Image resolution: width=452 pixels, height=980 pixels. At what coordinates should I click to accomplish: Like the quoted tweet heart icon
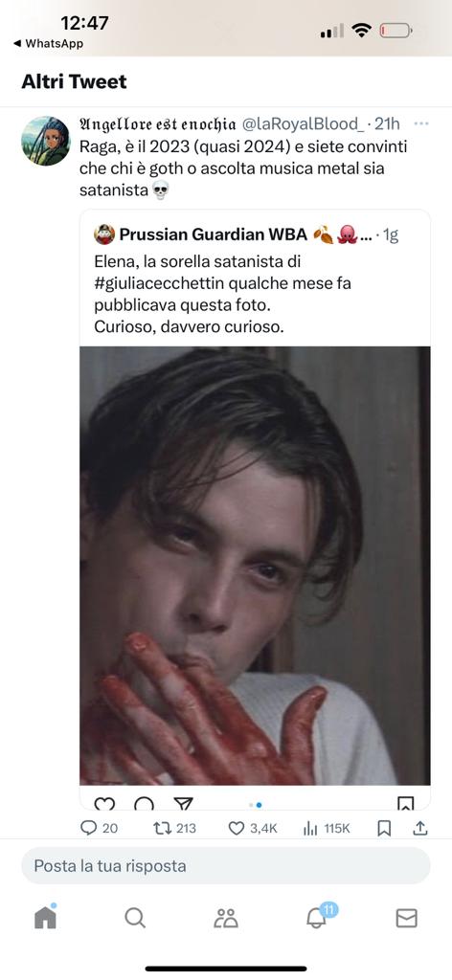[x=104, y=803]
